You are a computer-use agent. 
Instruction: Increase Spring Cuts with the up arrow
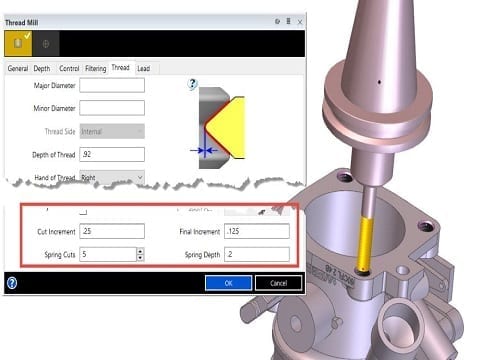click(140, 251)
